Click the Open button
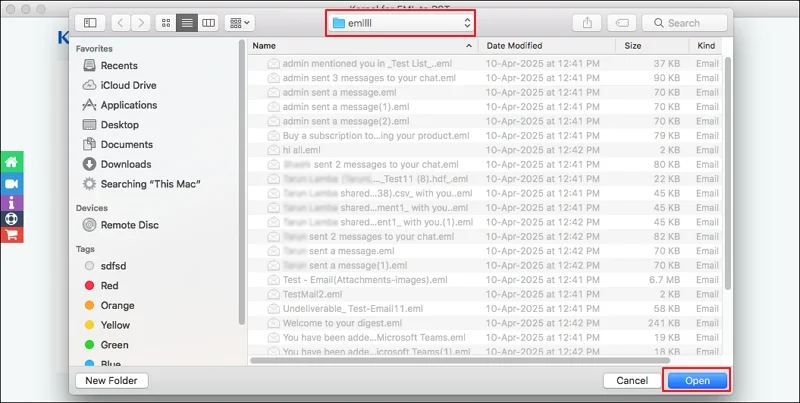 [x=697, y=381]
